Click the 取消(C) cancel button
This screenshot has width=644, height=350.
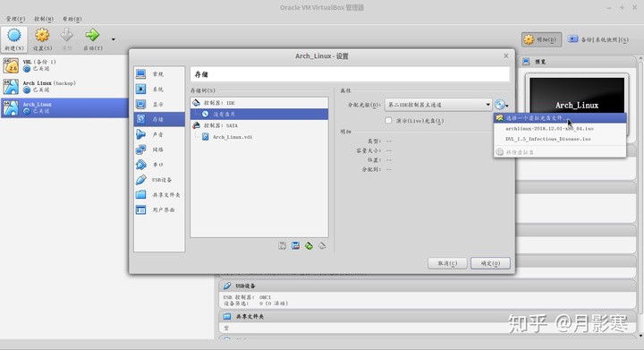coord(447,263)
